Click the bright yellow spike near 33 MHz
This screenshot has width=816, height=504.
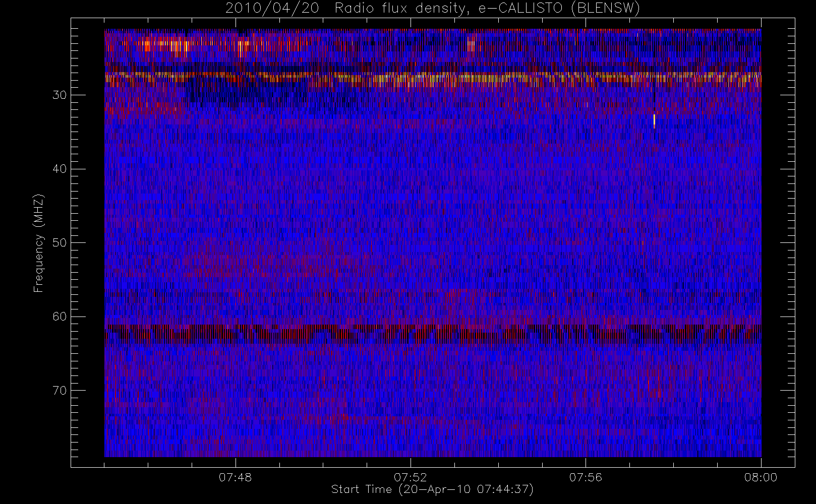point(654,121)
